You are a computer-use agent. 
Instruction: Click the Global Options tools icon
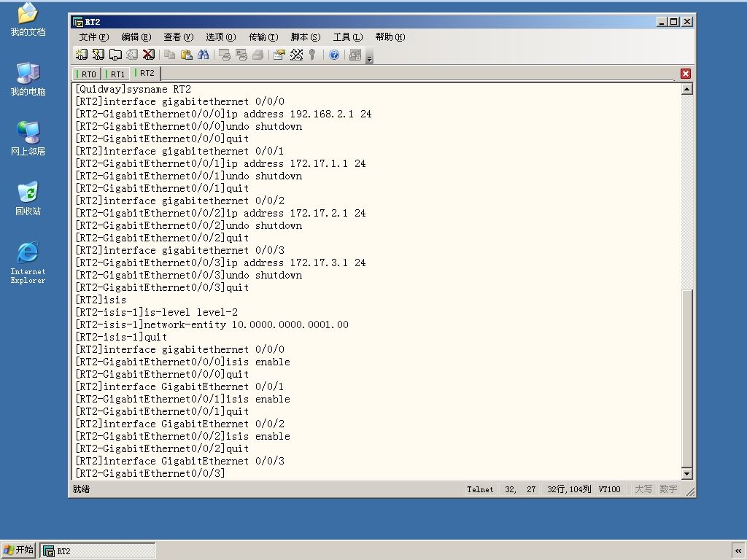(296, 55)
